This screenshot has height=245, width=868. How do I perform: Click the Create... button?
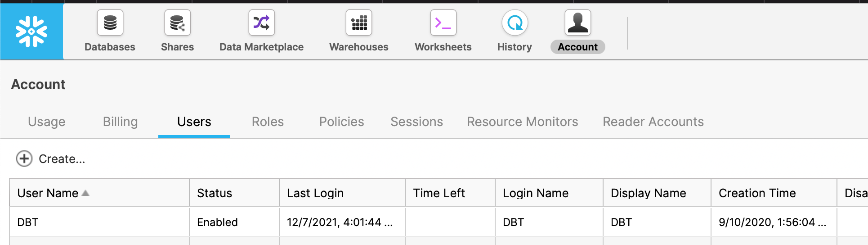tap(50, 159)
